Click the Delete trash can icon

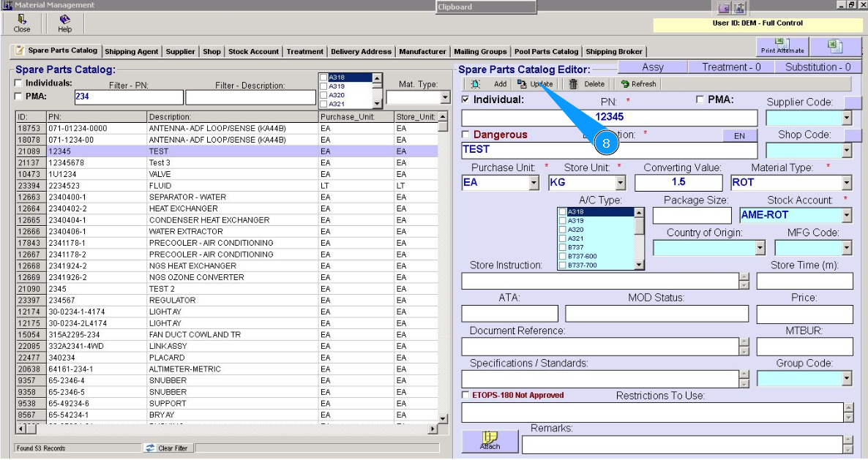click(573, 84)
